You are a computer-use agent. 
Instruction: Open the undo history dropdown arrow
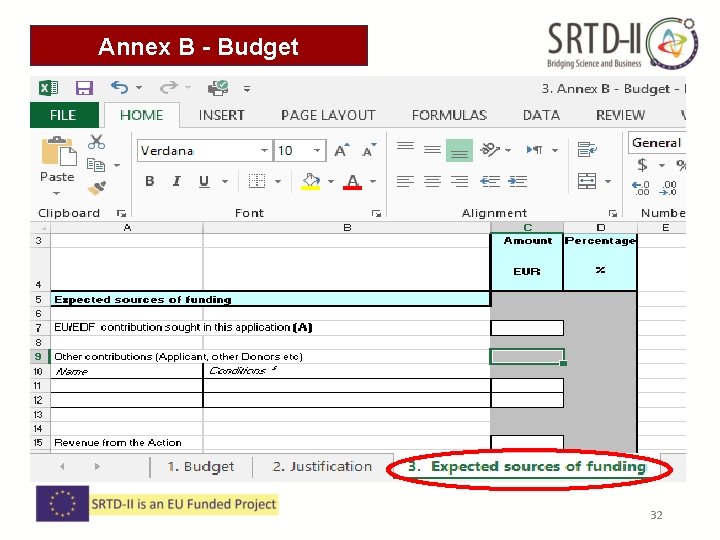point(139,88)
